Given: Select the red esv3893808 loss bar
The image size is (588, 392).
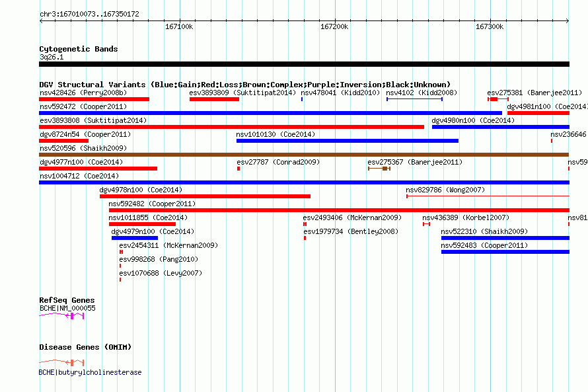Looking at the screenshot, I should (x=231, y=127).
